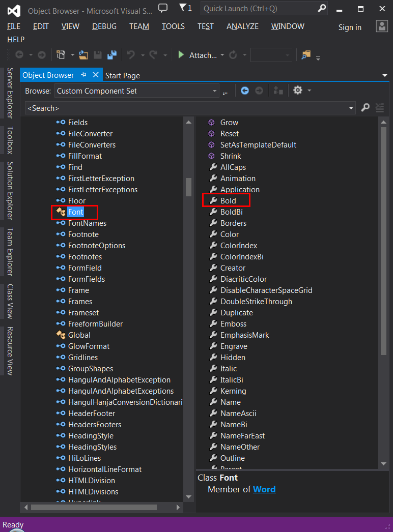The image size is (393, 532).
Task: Click the Redo toolbar icon
Action: point(154,55)
